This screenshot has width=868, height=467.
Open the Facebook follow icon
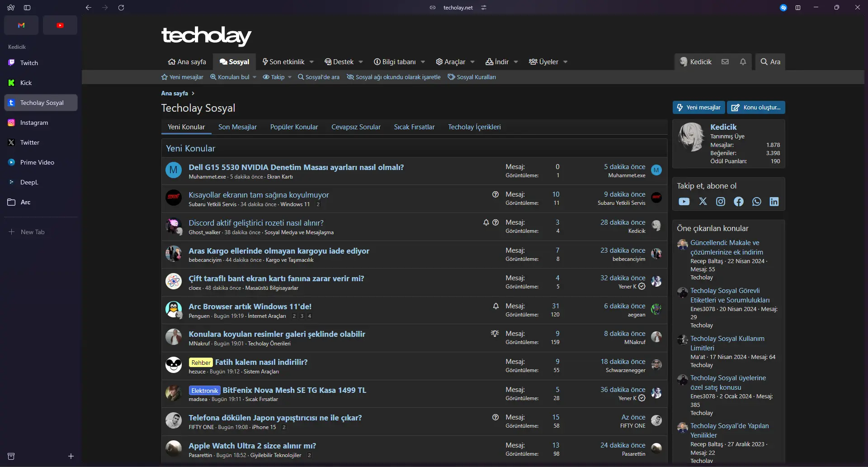[x=739, y=202]
